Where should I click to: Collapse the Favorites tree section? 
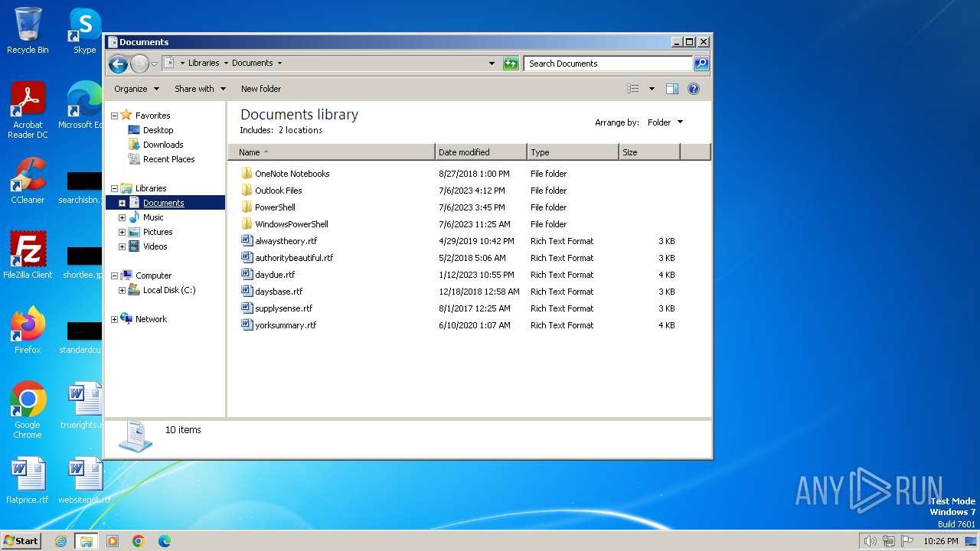[x=114, y=116]
